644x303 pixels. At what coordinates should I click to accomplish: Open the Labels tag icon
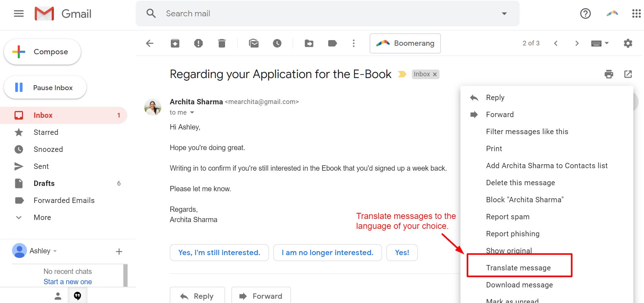point(332,43)
